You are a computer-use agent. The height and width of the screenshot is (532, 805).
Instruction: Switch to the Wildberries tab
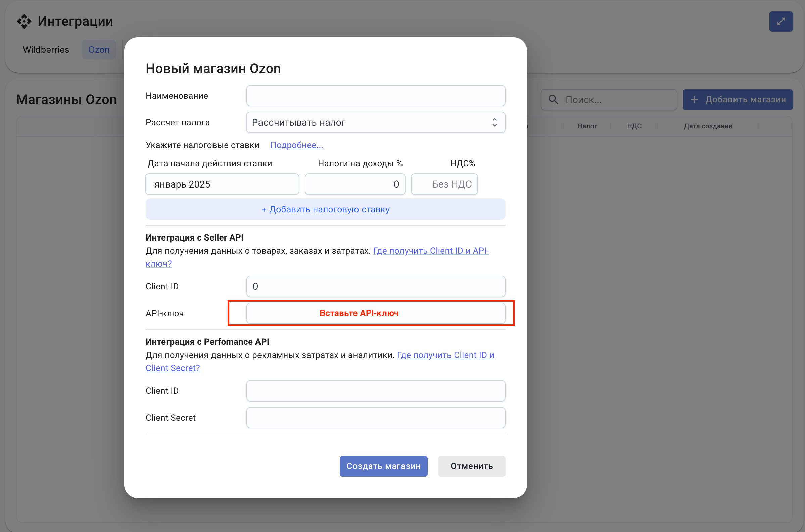click(46, 50)
